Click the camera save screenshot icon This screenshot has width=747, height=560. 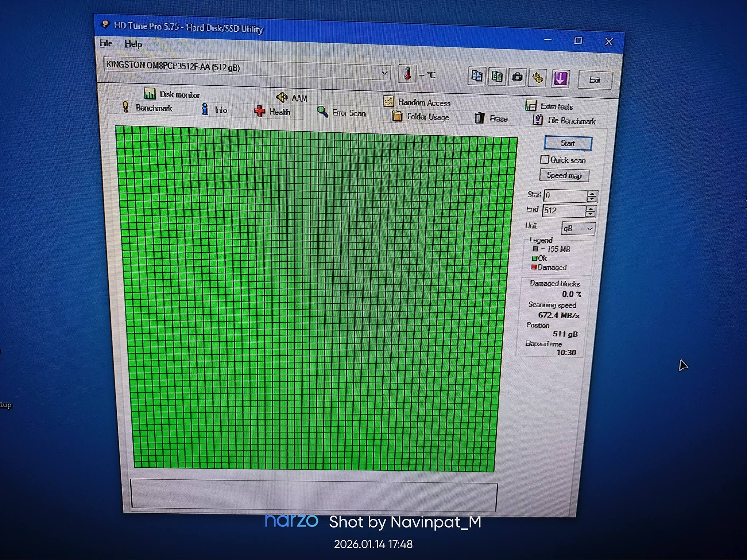(517, 77)
